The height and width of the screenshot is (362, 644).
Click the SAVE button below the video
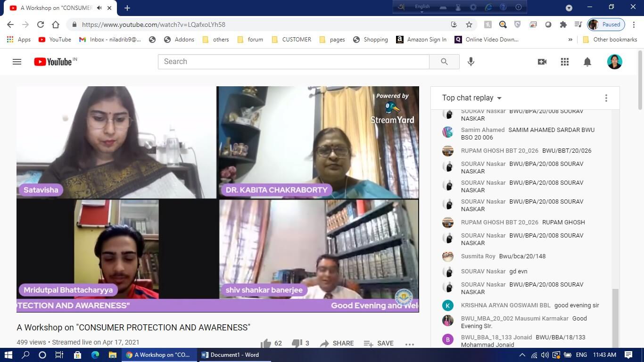[x=379, y=343]
